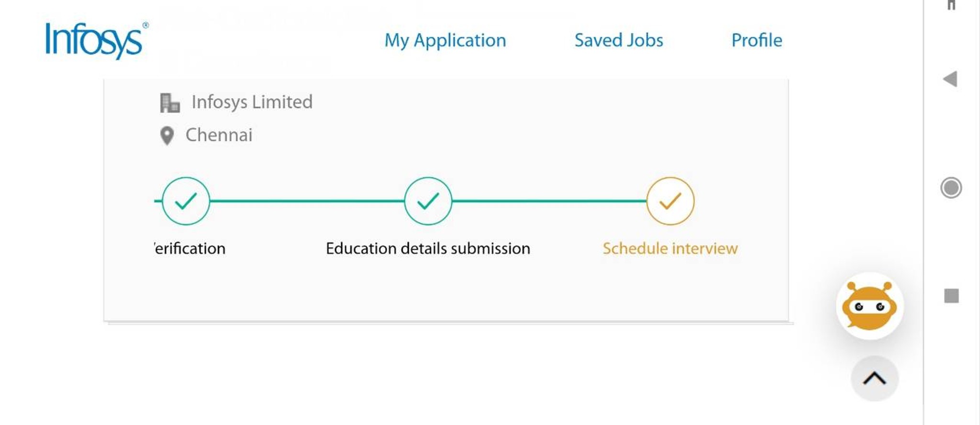Screen dimensions: 980x425
Task: Click the progress line before Schedule interview
Action: [x=549, y=201]
